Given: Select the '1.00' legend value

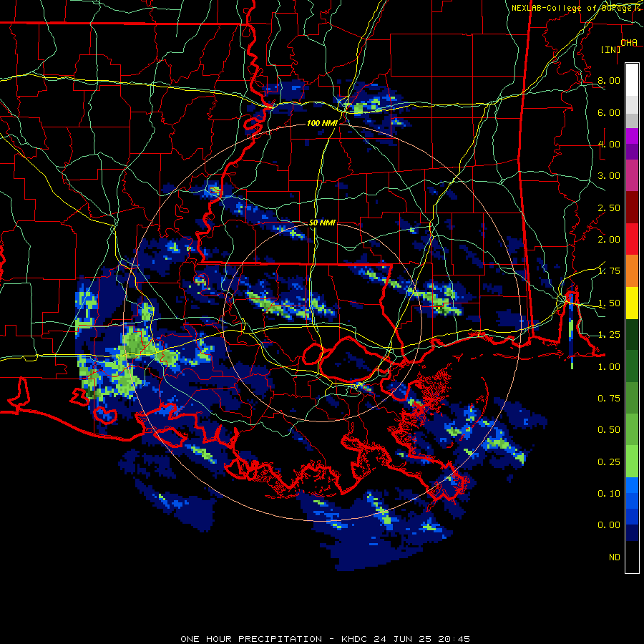Looking at the screenshot, I should coord(609,367).
